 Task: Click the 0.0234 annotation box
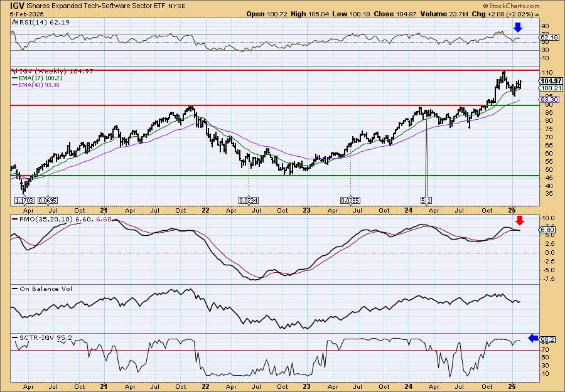point(249,200)
